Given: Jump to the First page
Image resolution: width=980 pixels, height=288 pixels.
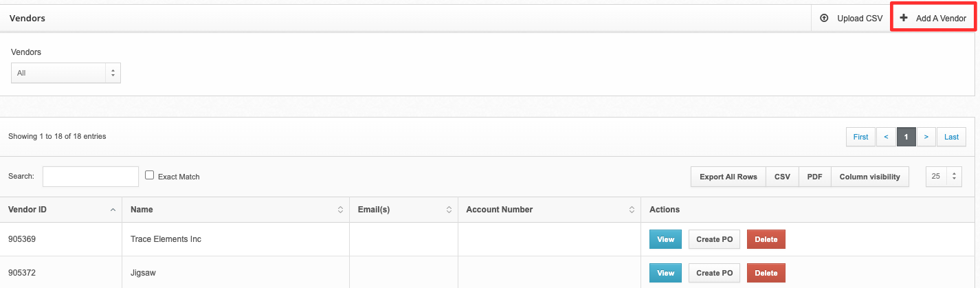Looking at the screenshot, I should (x=860, y=137).
